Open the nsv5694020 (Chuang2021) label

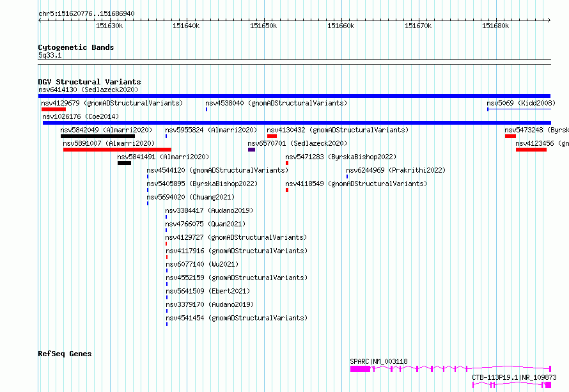191,197
